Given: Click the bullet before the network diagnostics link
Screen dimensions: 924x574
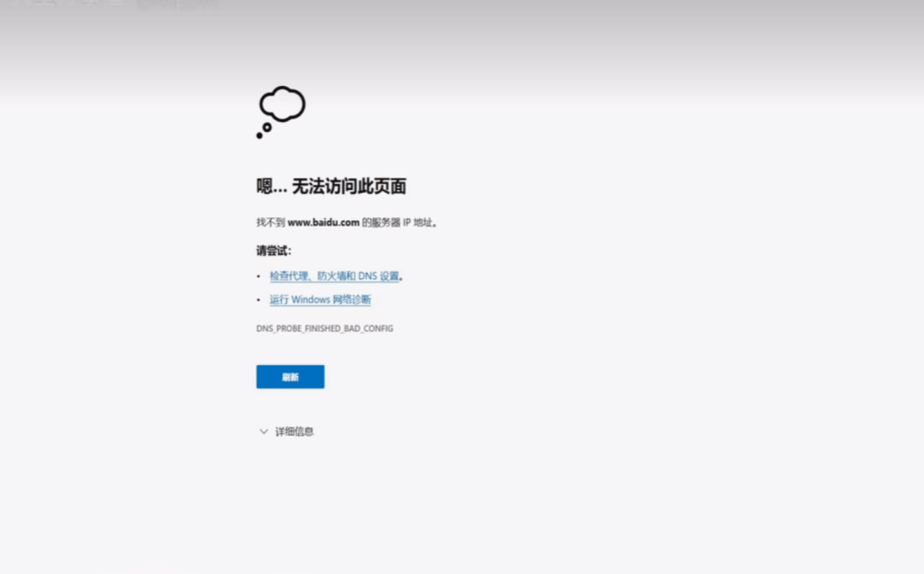Looking at the screenshot, I should pos(259,300).
